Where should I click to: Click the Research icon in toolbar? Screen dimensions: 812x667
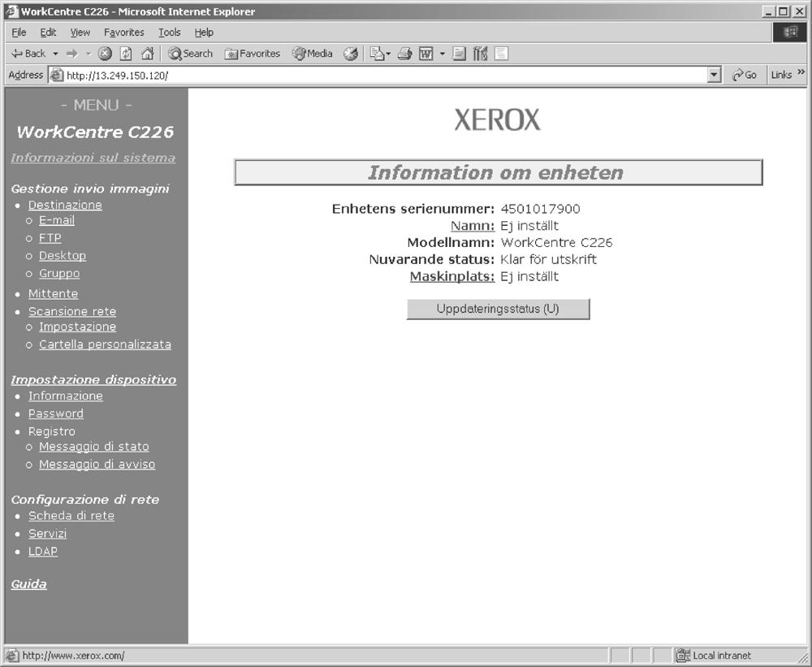coord(480,54)
